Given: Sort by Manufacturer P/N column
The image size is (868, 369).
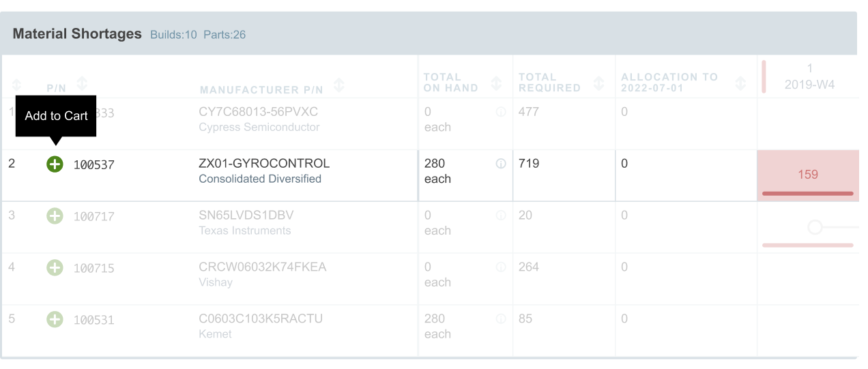Looking at the screenshot, I should coord(339,85).
